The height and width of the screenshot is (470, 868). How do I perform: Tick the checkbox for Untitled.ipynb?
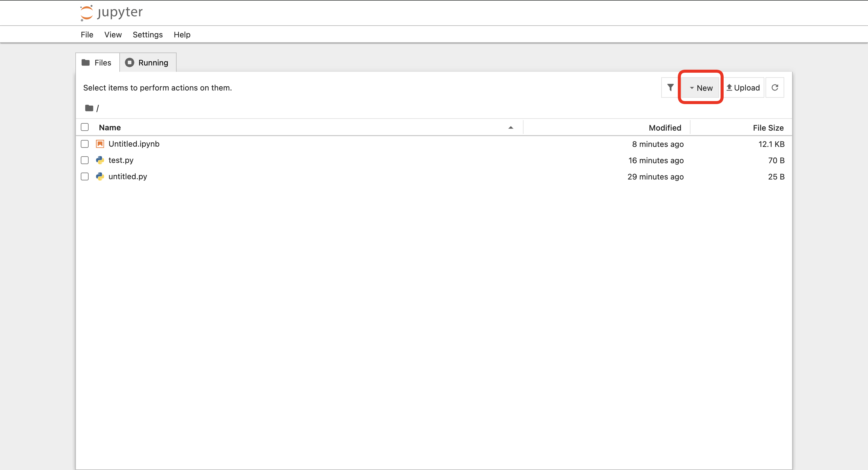click(x=85, y=144)
